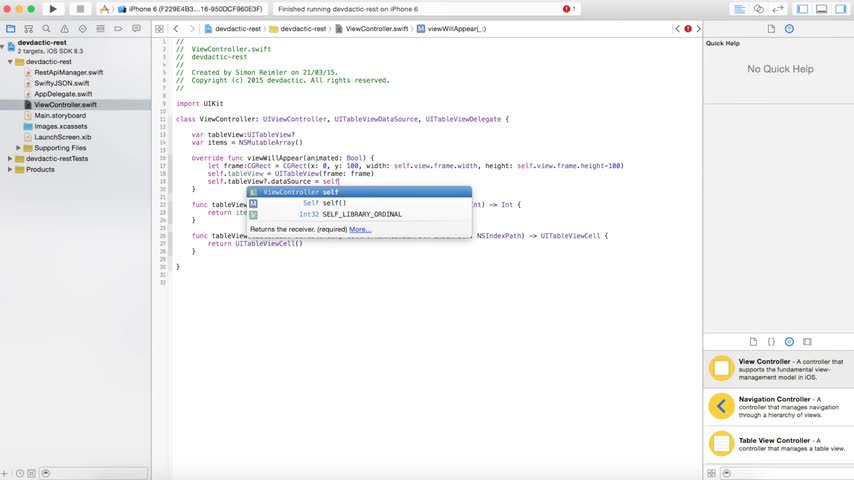Switch to the standard editor
Image resolution: width=854 pixels, height=480 pixels.
[x=739, y=9]
